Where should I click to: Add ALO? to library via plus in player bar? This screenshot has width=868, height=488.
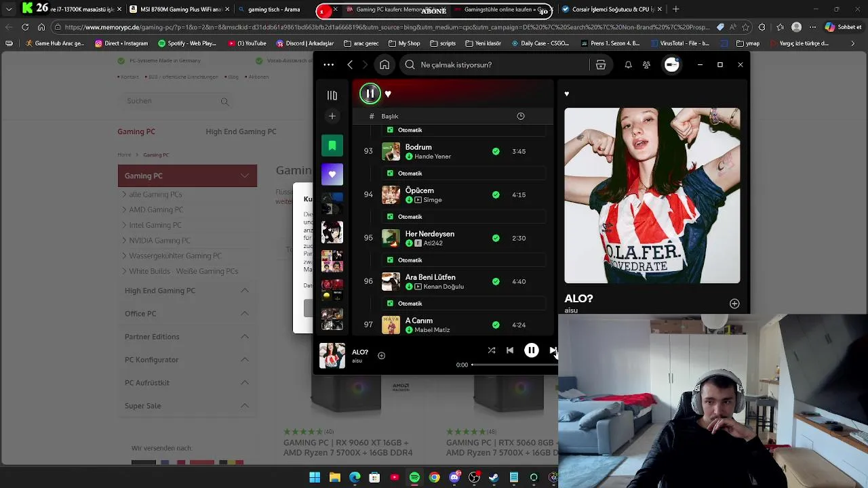point(381,355)
